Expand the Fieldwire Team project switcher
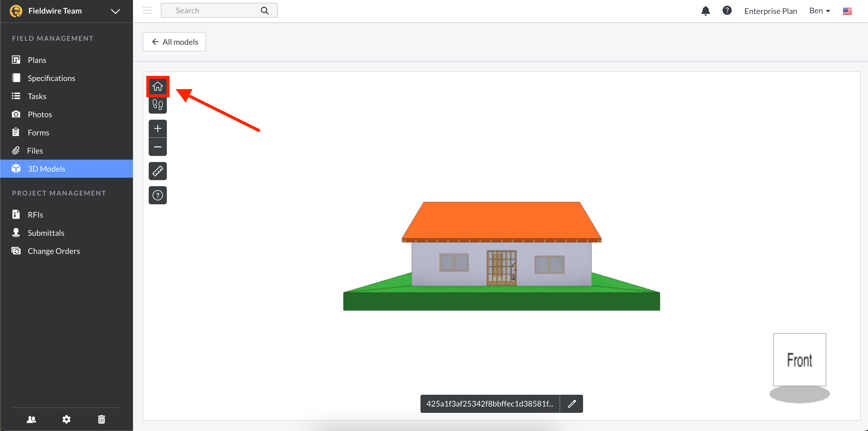The height and width of the screenshot is (431, 868). (115, 11)
